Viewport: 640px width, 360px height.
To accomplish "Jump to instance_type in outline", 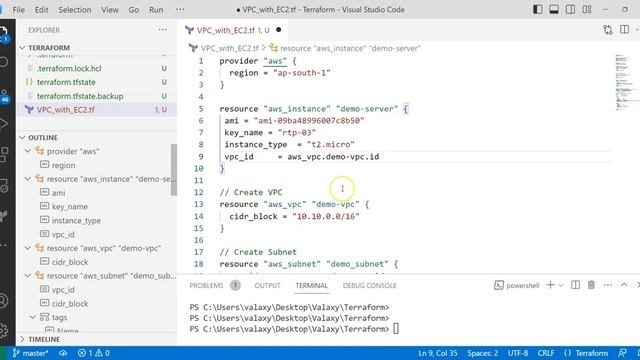I will coord(76,220).
